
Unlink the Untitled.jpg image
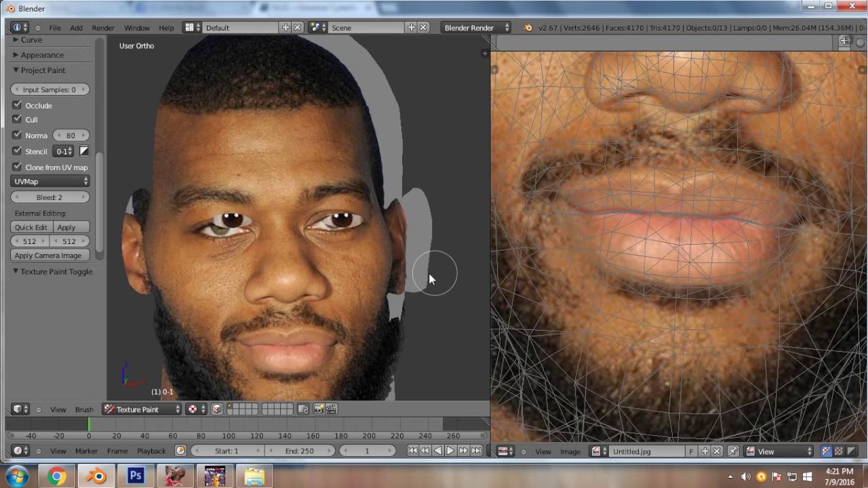[717, 451]
